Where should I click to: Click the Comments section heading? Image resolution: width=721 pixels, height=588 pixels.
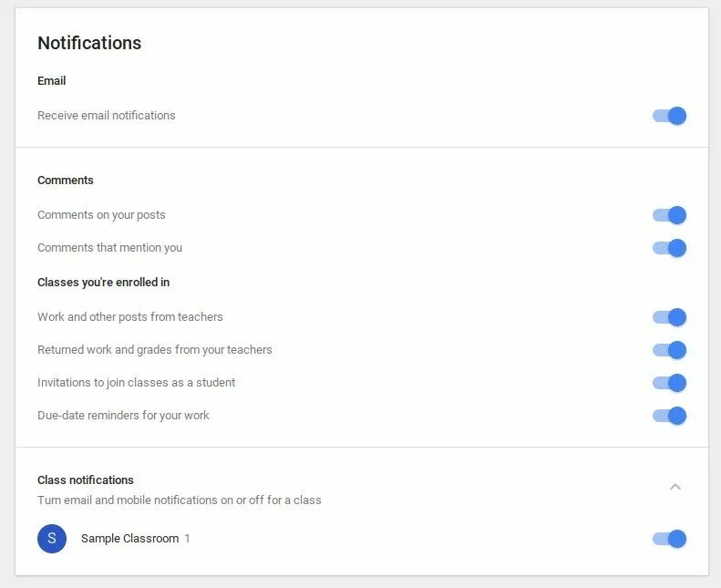[x=66, y=181]
